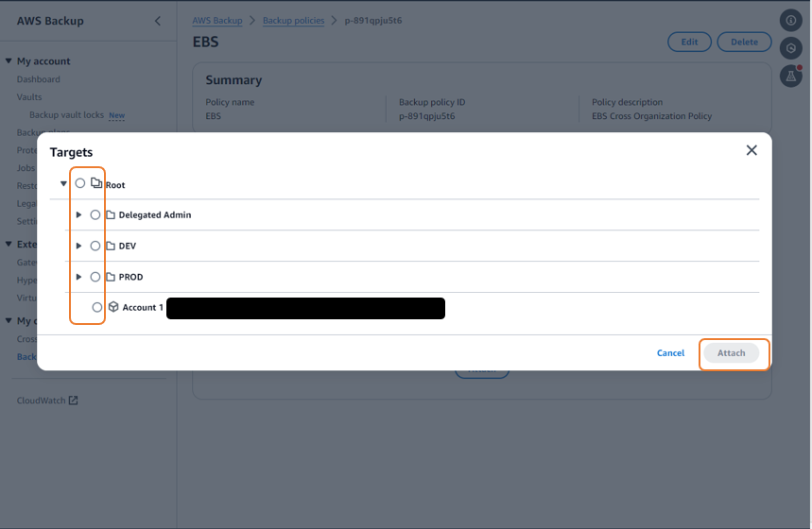Click the EBS policy name value
Viewport: 812px width, 529px height.
(214, 116)
